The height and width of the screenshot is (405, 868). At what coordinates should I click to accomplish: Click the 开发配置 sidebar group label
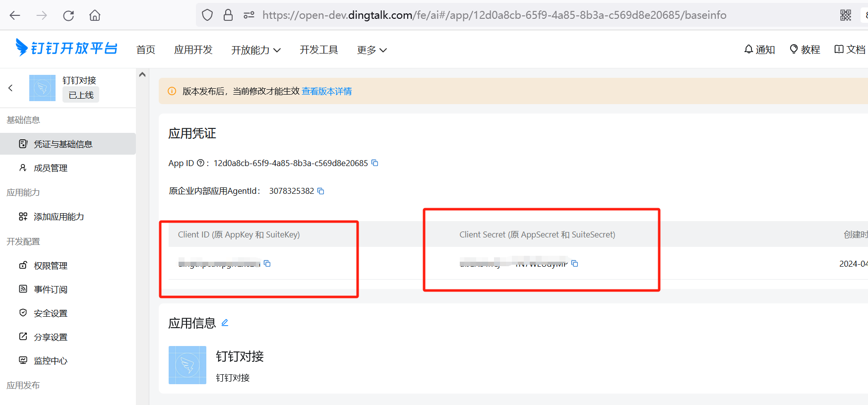(23, 241)
